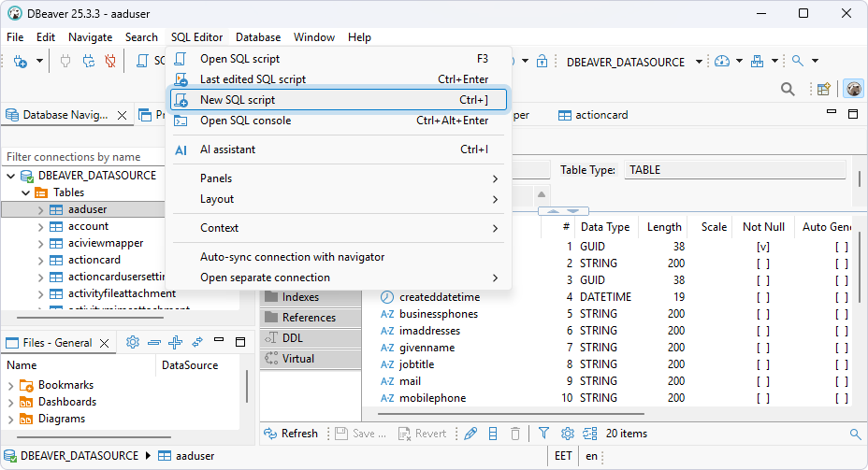Image resolution: width=868 pixels, height=470 pixels.
Task: Close the Files - General tab
Action: 104,343
